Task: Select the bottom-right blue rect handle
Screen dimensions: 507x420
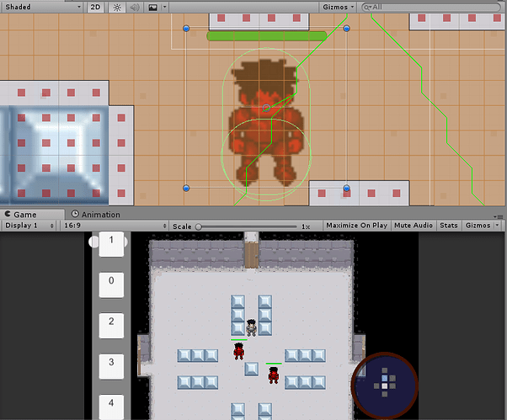Action: (346, 188)
